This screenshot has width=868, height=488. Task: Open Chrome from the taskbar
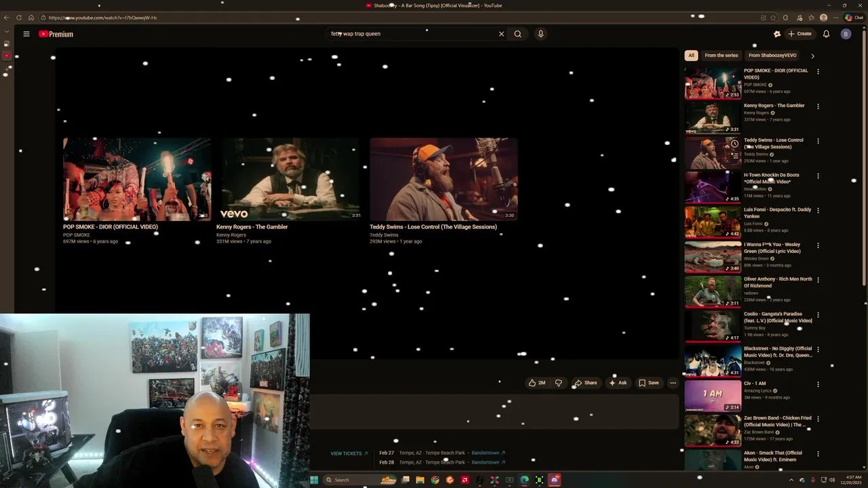[435, 480]
